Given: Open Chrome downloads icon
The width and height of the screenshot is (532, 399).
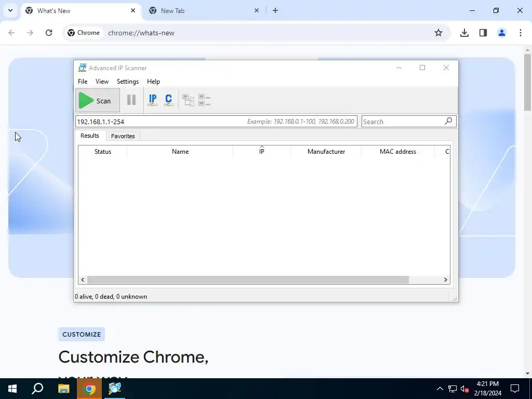Looking at the screenshot, I should coord(464,33).
